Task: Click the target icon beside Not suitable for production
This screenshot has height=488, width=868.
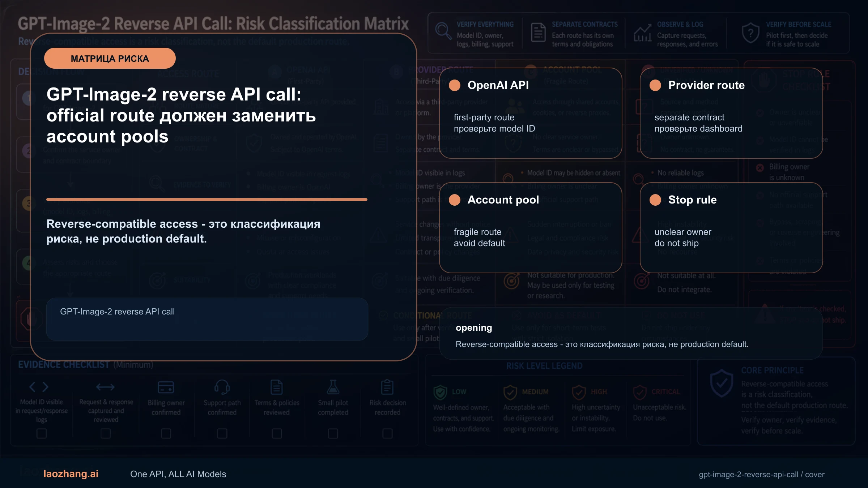Action: tap(511, 281)
